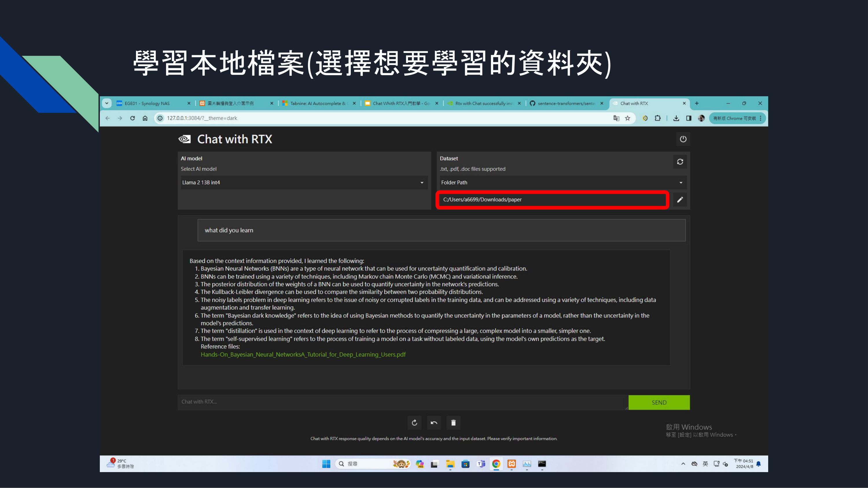The image size is (868, 488).
Task: Open a new browser tab
Action: [697, 103]
